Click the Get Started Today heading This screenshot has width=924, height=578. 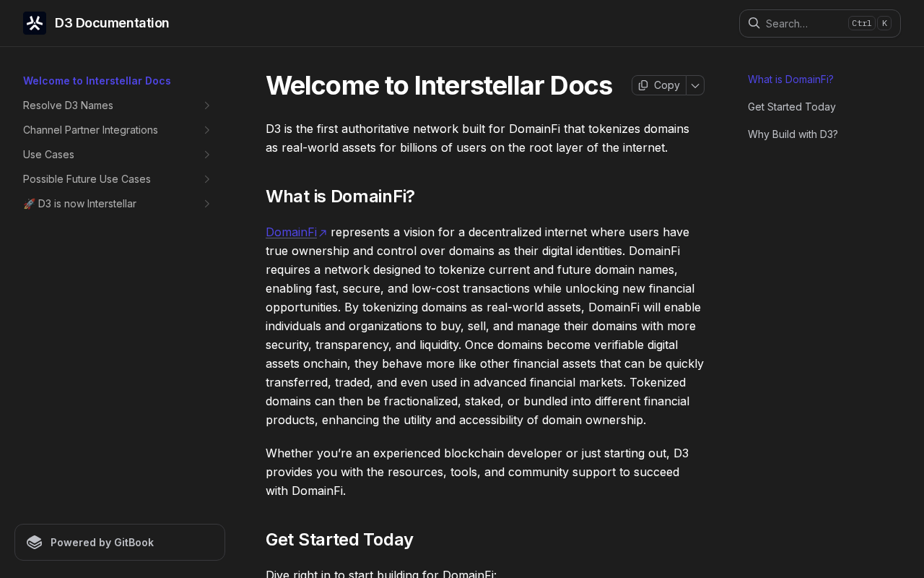click(339, 540)
